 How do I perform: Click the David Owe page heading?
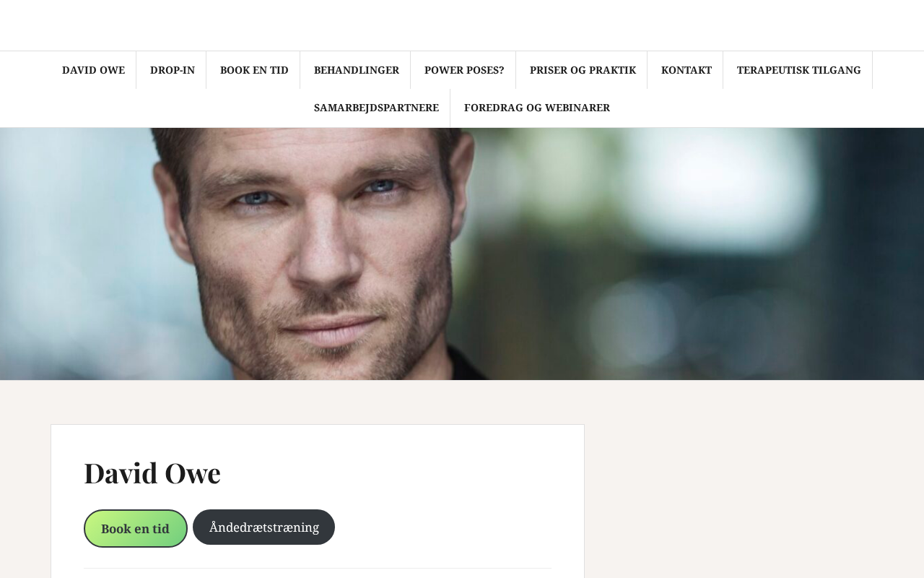coord(152,473)
